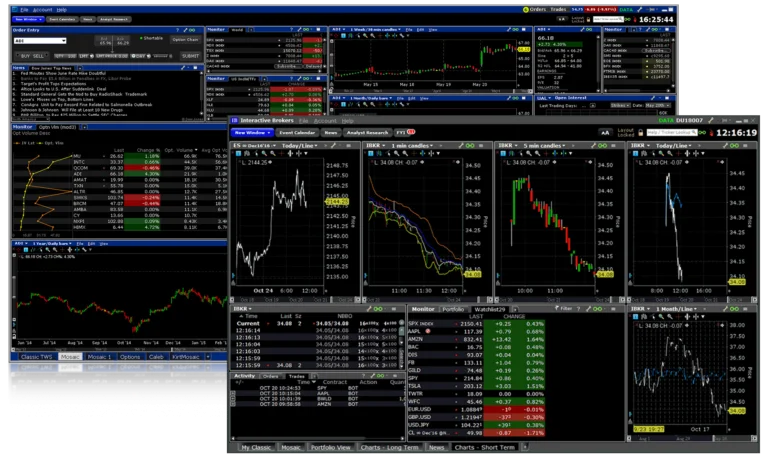Click Activity panel horizontal scrollbar
Screen dimensions: 768x460
point(318,438)
